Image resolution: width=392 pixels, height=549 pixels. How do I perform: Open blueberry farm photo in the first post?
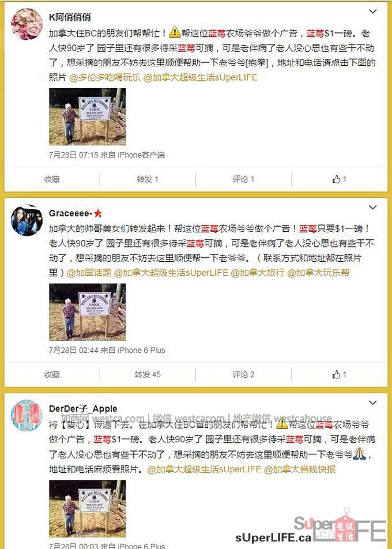[87, 116]
